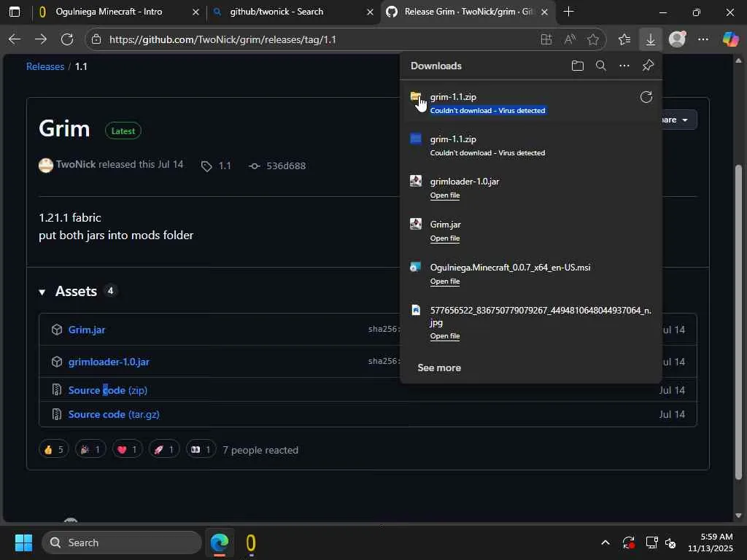
Task: Download the grimloader-1.0.jar asset link
Action: pyautogui.click(x=109, y=362)
